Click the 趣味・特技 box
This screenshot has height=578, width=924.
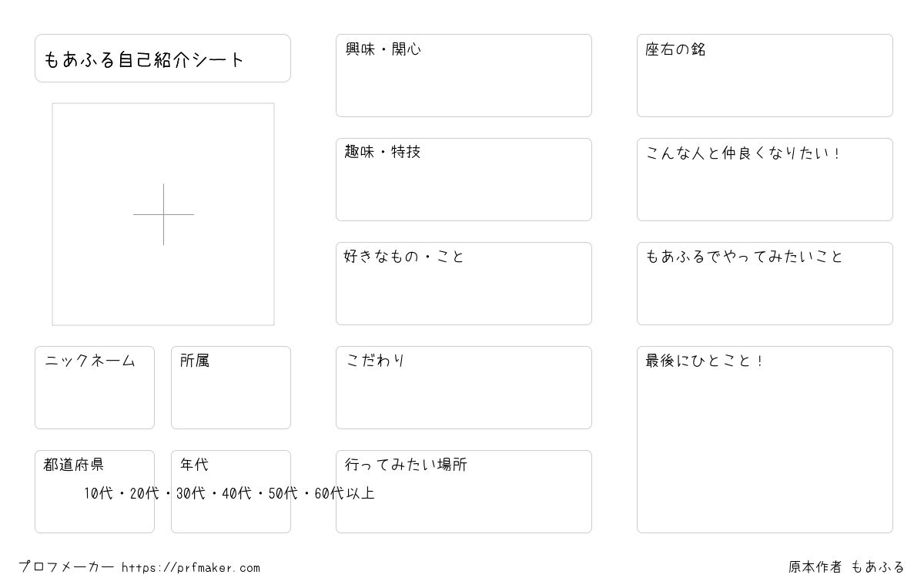[x=464, y=180]
